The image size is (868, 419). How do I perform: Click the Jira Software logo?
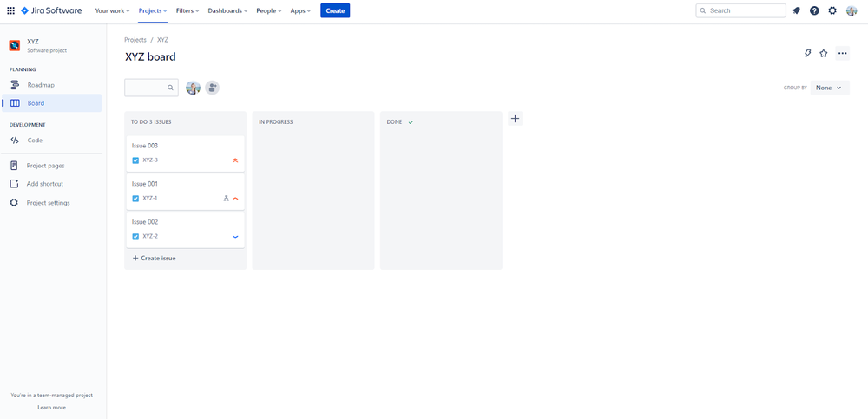[51, 10]
